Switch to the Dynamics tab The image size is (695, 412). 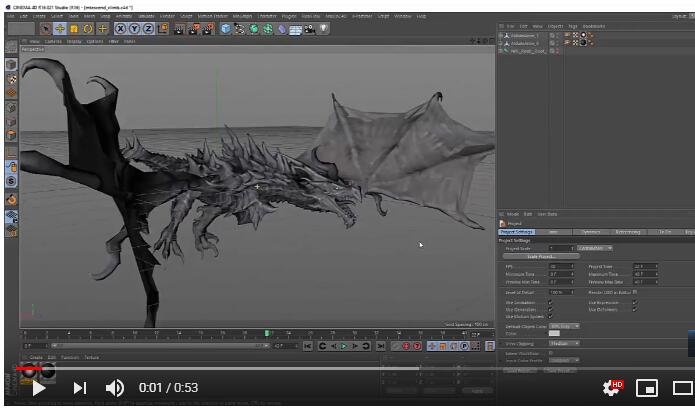(x=590, y=232)
